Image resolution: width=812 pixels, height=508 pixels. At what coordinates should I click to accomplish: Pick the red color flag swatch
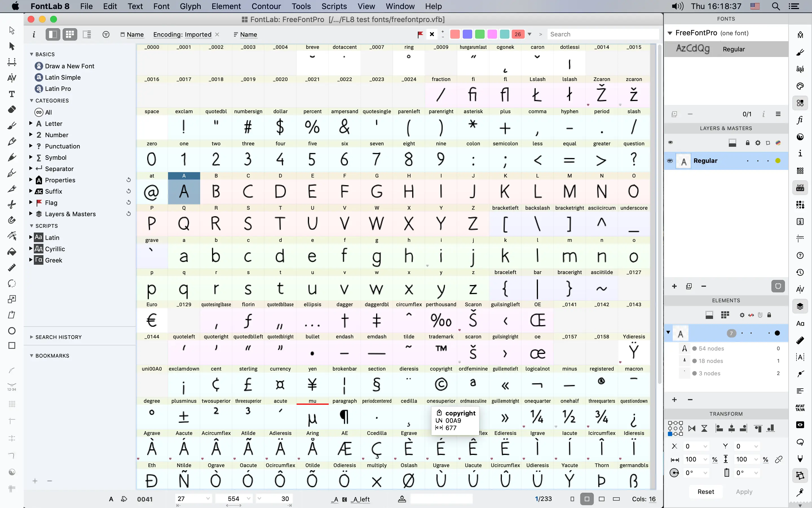click(x=455, y=34)
